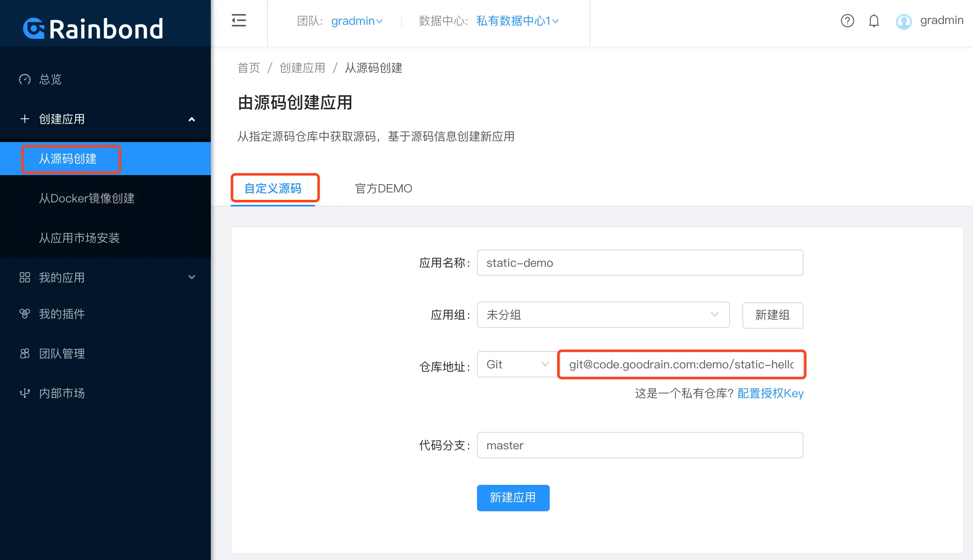Open 内部市场 internal market item
This screenshot has width=973, height=560.
pyautogui.click(x=62, y=393)
